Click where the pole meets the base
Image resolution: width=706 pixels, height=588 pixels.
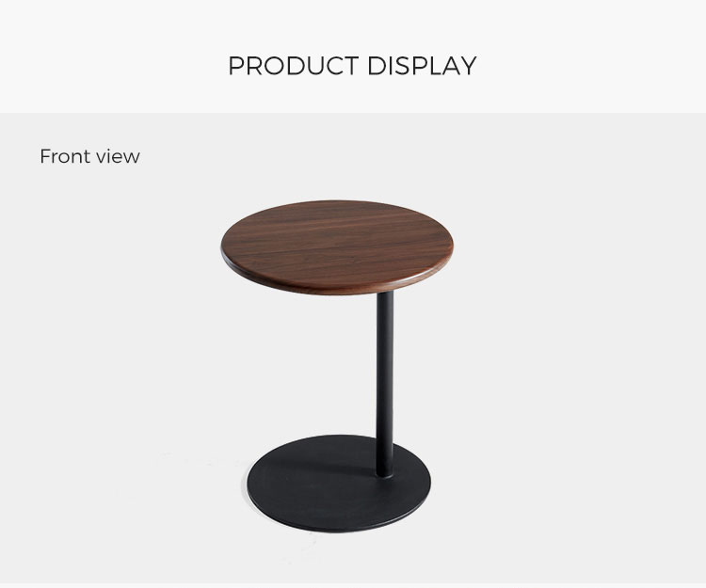click(384, 473)
